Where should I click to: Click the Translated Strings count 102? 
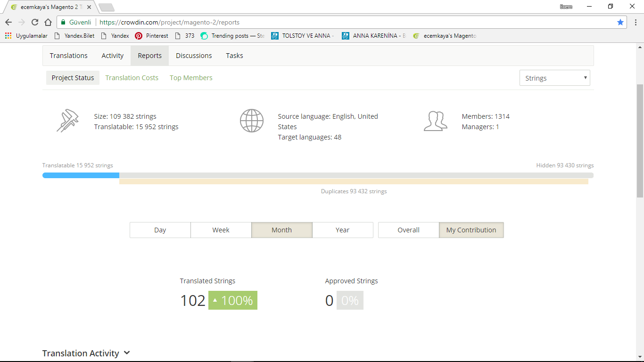point(193,300)
